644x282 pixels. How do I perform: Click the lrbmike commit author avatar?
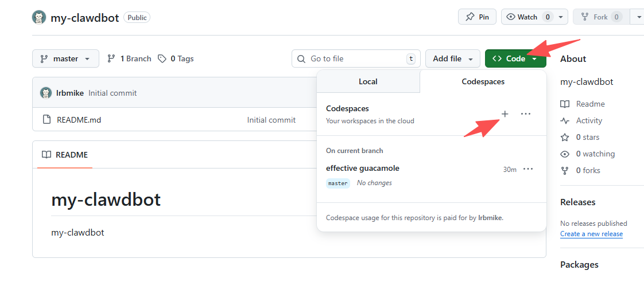[46, 93]
